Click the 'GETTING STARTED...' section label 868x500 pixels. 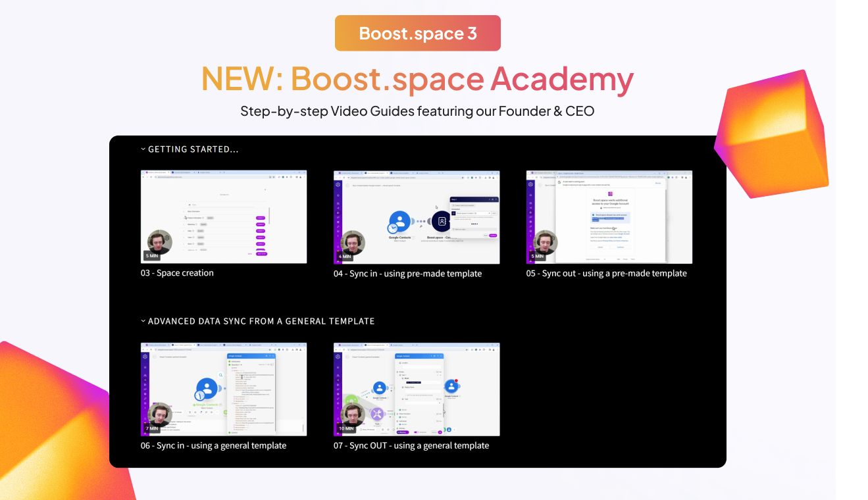pyautogui.click(x=193, y=149)
